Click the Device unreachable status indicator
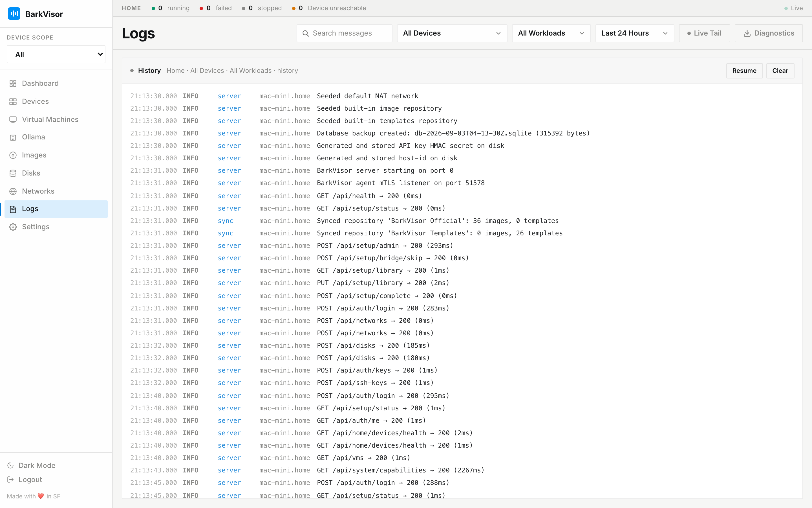812x508 pixels. 329,8
